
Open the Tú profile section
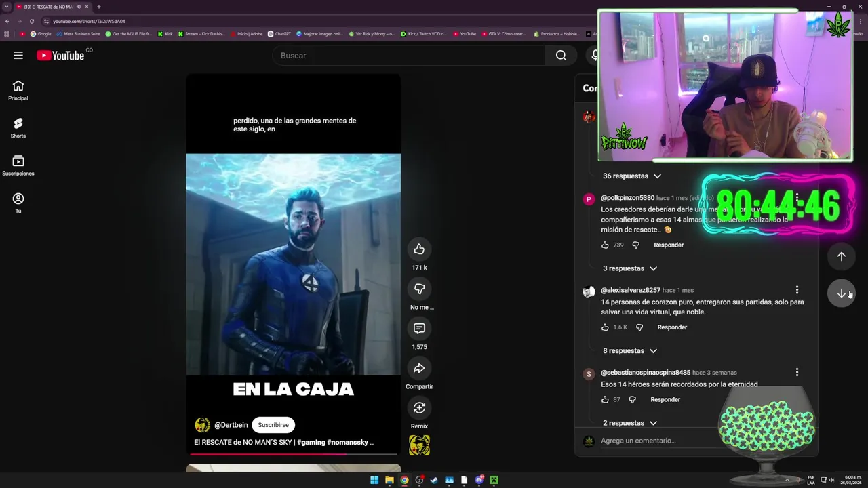point(18,203)
